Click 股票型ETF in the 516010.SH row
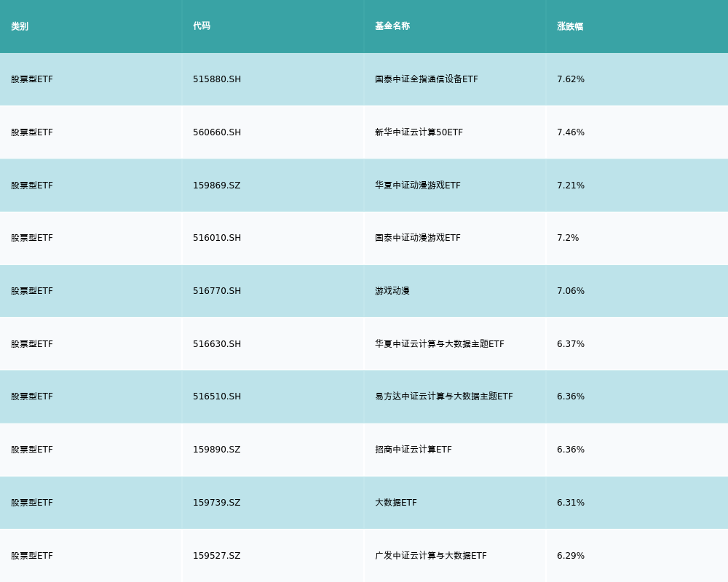Viewport: 728px width, 582px height. point(32,238)
